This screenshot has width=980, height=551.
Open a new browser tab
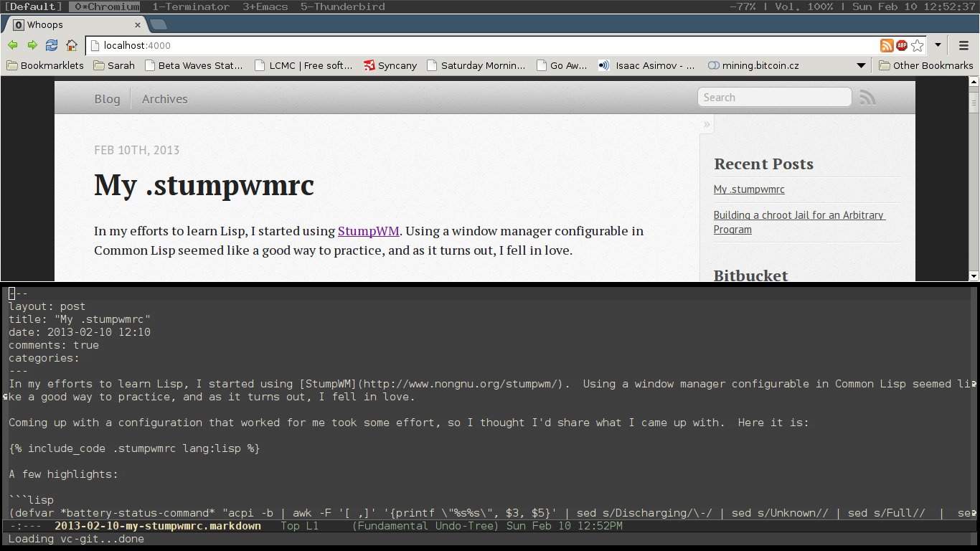(159, 24)
